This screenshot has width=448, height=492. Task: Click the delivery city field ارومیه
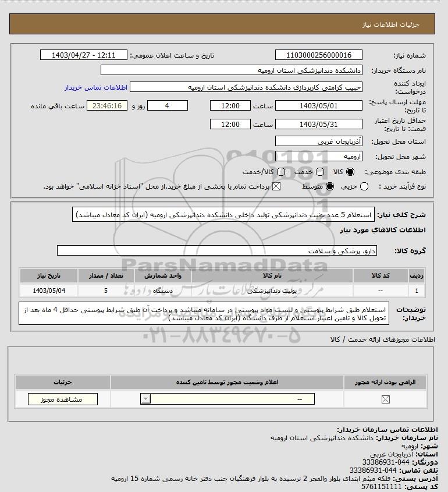318,156
